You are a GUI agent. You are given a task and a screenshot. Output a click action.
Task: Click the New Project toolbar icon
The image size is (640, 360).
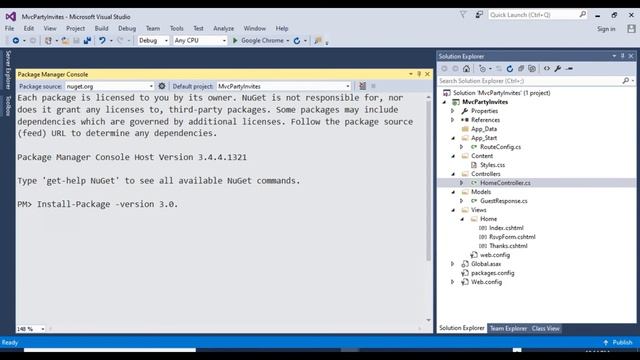(48, 40)
